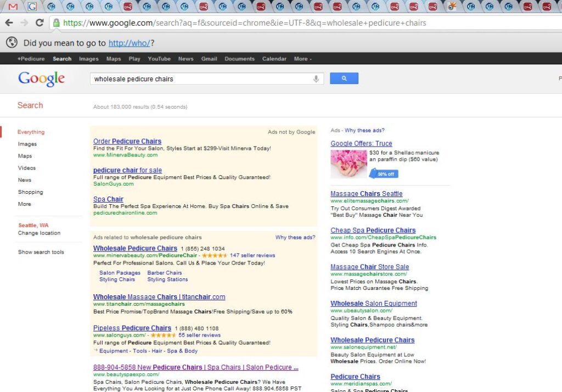Click the blue magnifier search button
562x392 pixels.
[x=344, y=78]
